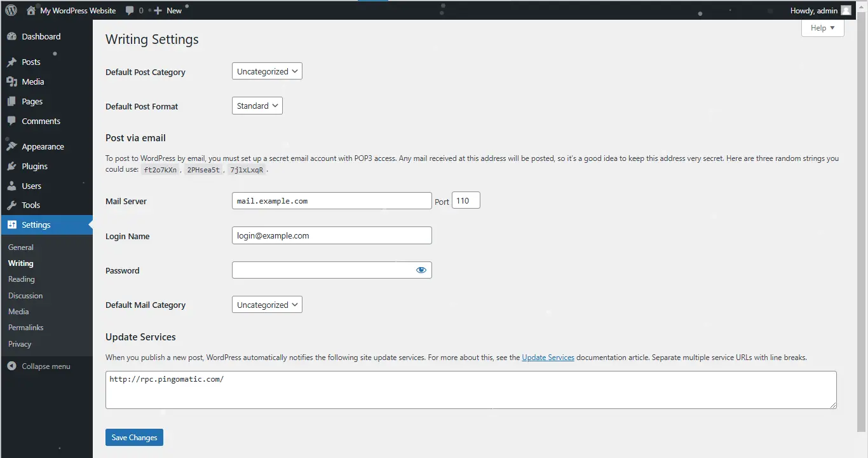
Task: Go to Privacy settings submenu
Action: pyautogui.click(x=20, y=343)
